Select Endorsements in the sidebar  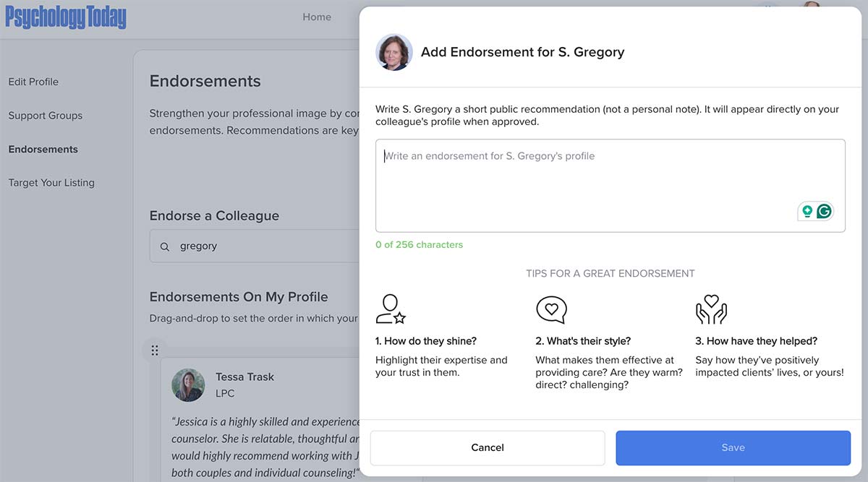point(43,149)
